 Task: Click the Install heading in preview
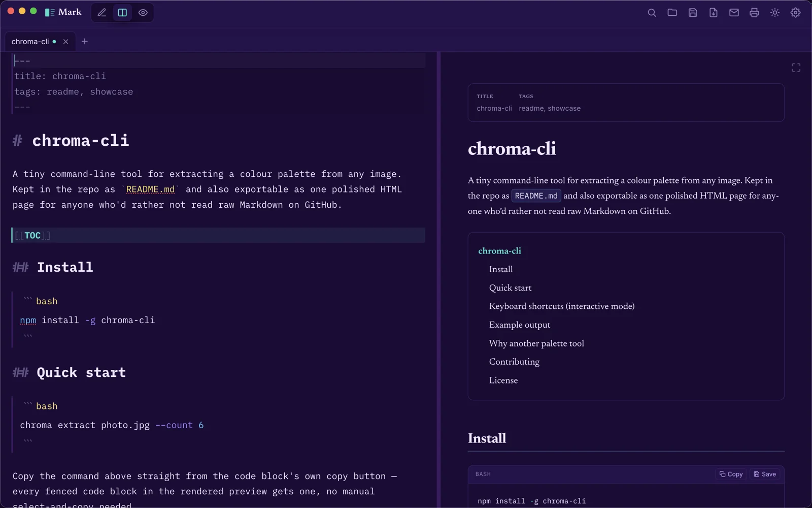pos(487,438)
